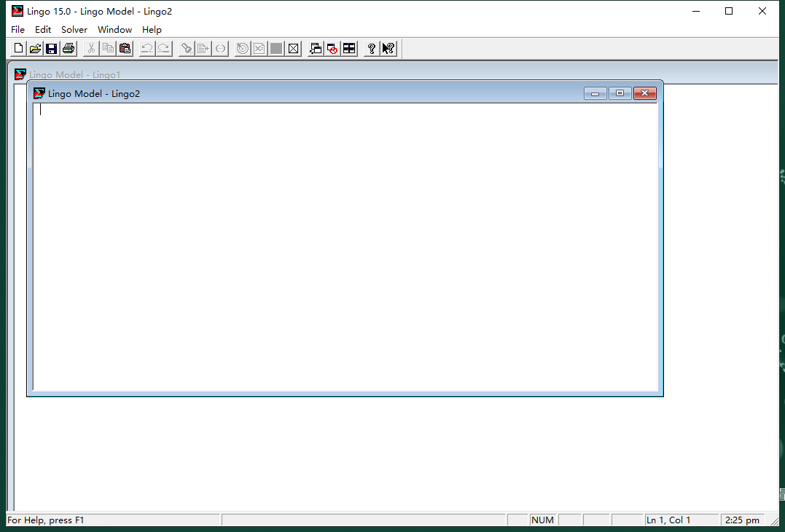This screenshot has width=785, height=532.
Task: Open the Help menu
Action: [x=152, y=30]
